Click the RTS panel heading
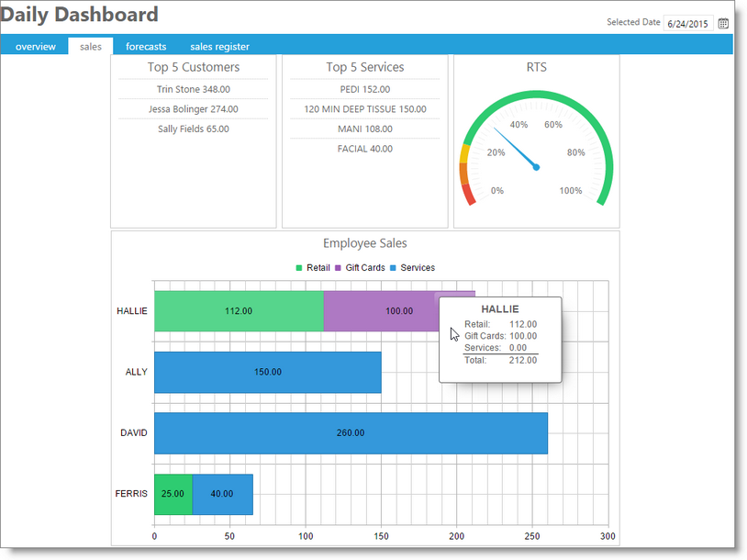The image size is (747, 560). click(x=537, y=67)
